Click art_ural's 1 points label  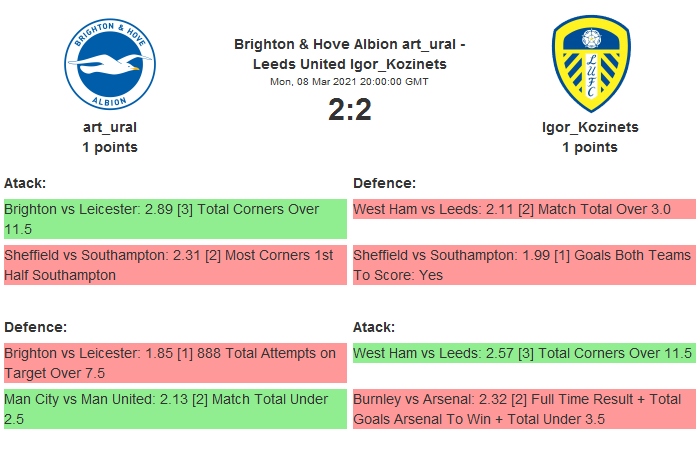coord(110,147)
